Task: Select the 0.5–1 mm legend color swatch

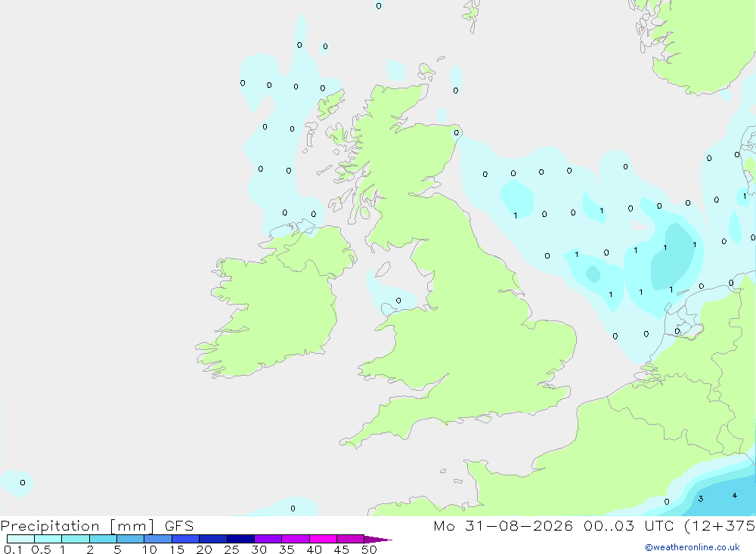Action: point(48,539)
